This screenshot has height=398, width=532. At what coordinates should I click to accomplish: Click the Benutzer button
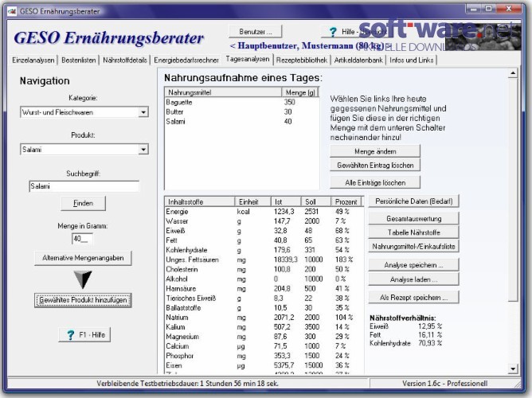[256, 32]
